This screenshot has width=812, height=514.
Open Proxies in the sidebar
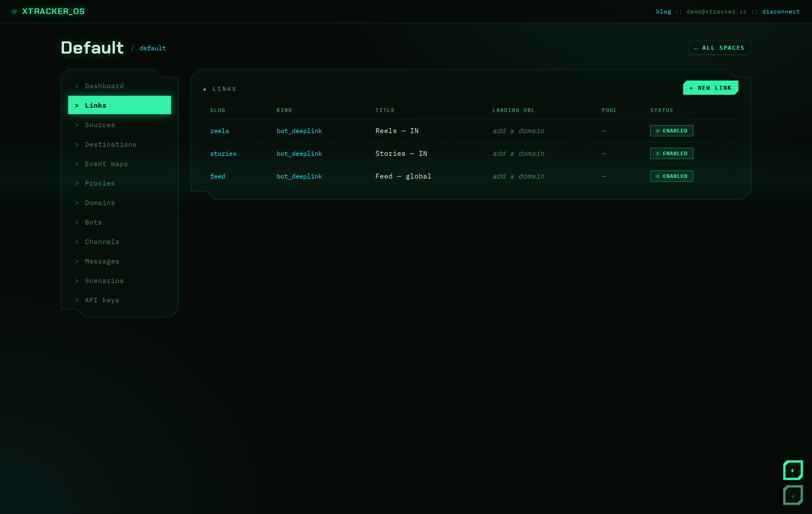119,183
